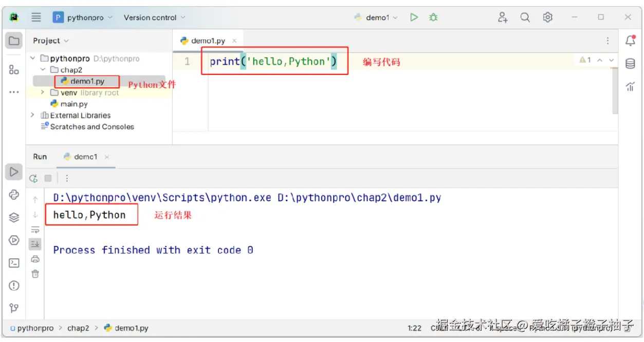Open the pythonpro project dropdown

(x=82, y=17)
